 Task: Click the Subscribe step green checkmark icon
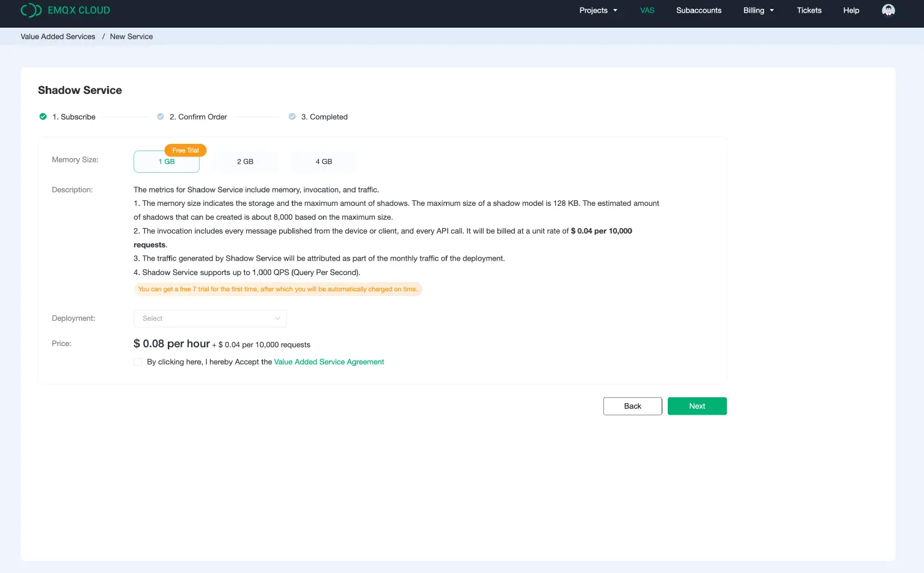43,117
